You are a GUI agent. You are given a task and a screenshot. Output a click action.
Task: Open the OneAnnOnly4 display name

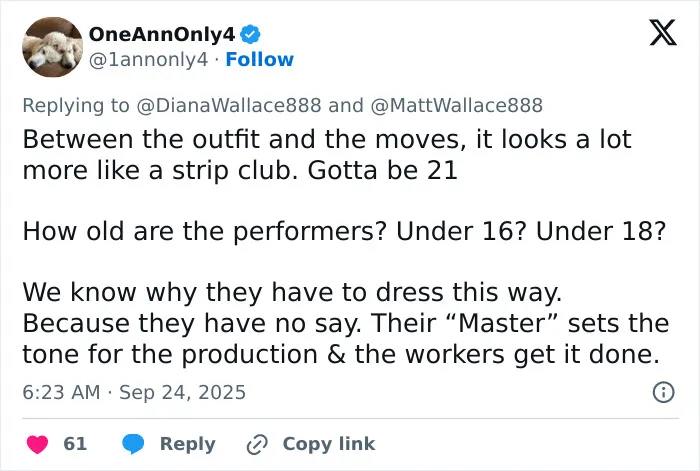(162, 34)
